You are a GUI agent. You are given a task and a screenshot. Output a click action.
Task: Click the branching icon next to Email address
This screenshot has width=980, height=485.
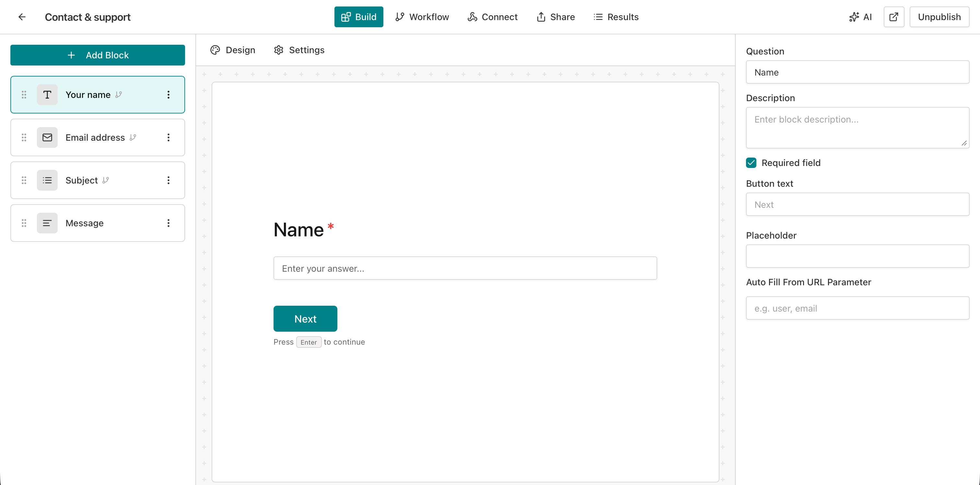[x=133, y=137]
